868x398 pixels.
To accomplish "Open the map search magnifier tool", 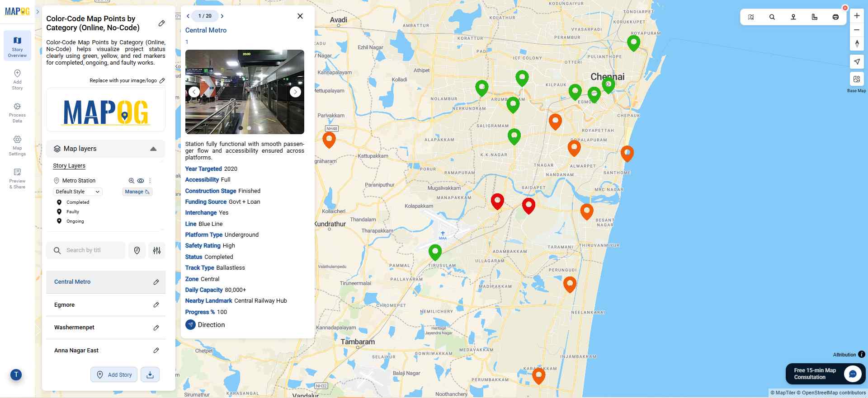I will tap(772, 17).
